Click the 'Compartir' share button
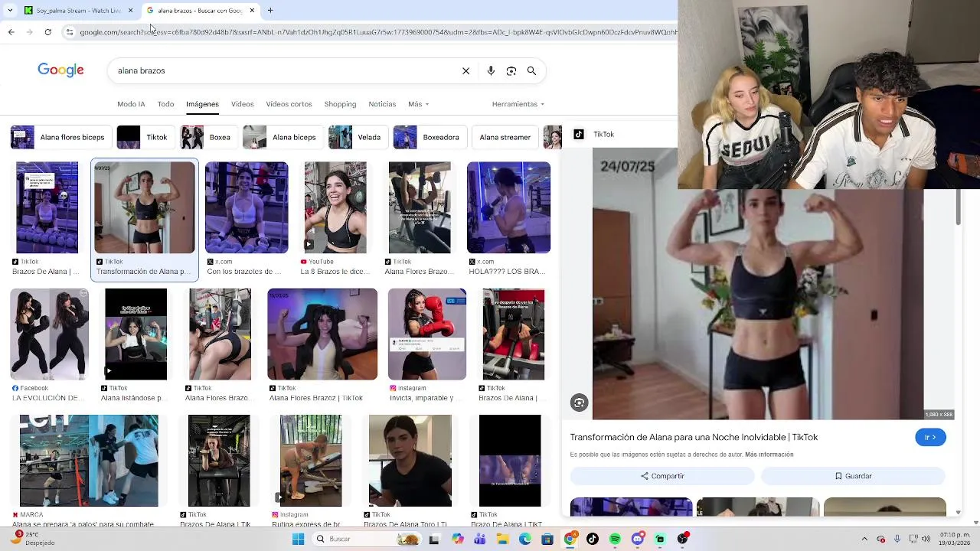Image resolution: width=980 pixels, height=551 pixels. 662,476
